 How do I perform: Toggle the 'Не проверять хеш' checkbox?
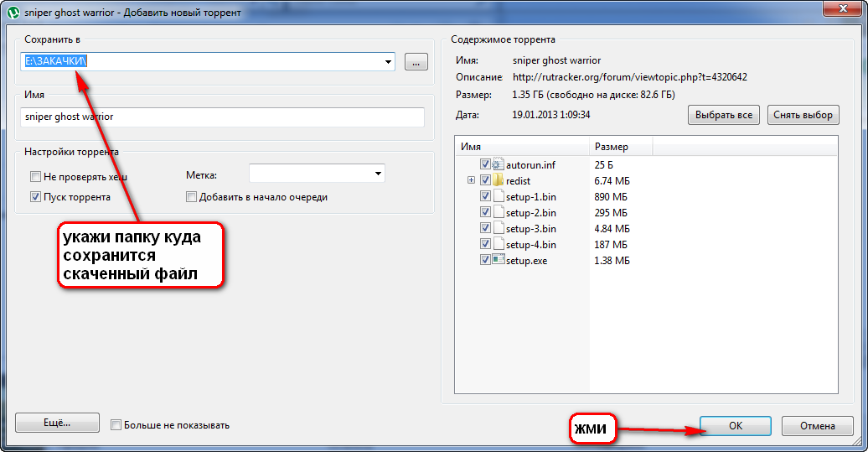click(35, 177)
